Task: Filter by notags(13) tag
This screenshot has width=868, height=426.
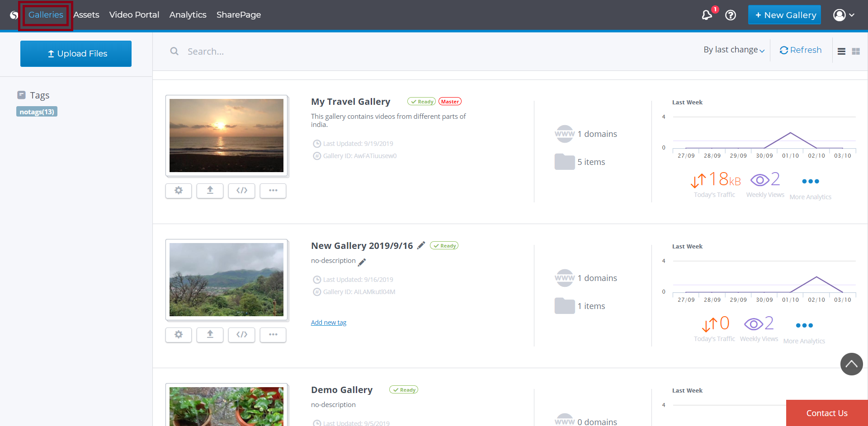Action: click(37, 112)
